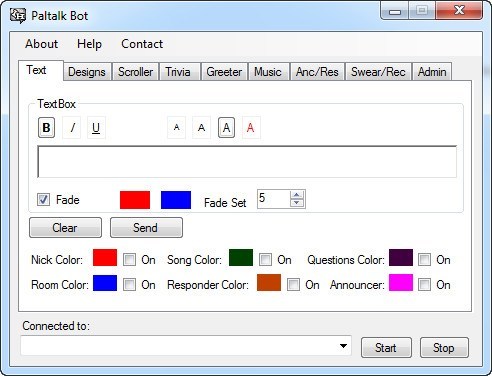The width and height of the screenshot is (492, 376).
Task: Enable the Announcer On checkbox
Action: click(424, 285)
